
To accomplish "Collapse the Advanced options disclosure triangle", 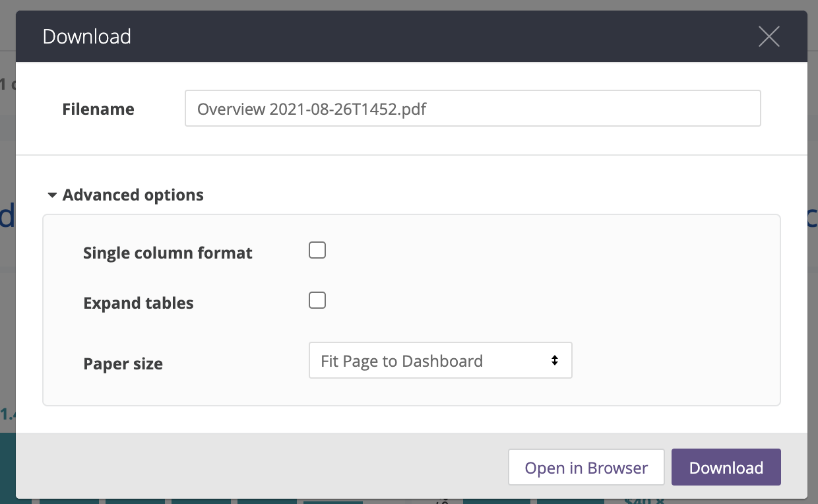I will point(52,196).
